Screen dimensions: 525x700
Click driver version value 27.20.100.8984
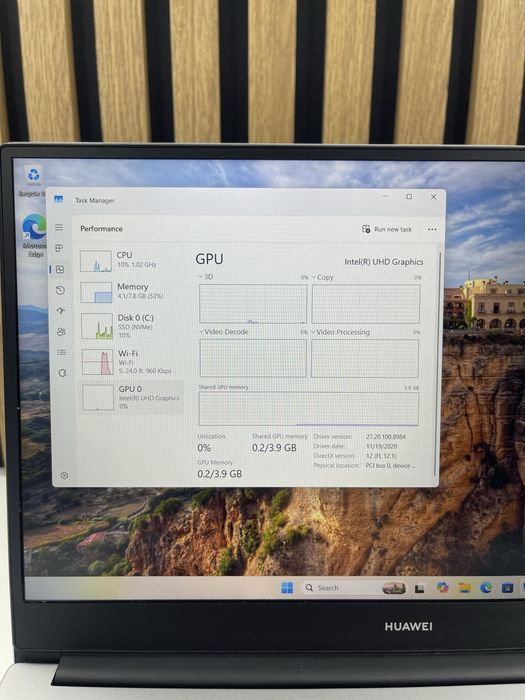[386, 437]
